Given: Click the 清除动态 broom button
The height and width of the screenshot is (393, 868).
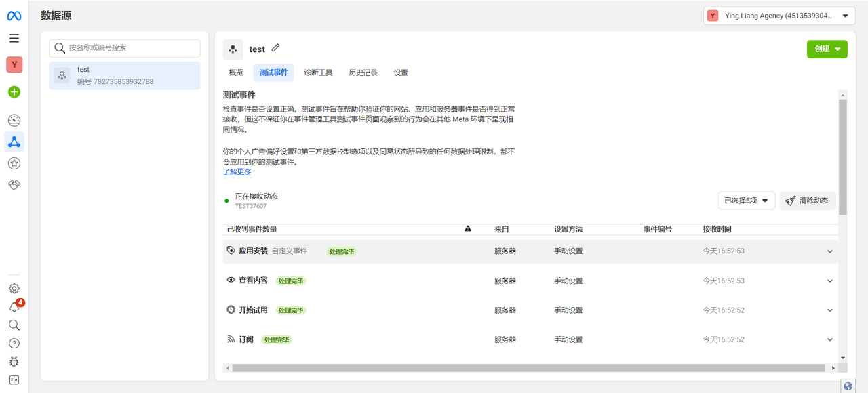Looking at the screenshot, I should [x=807, y=200].
